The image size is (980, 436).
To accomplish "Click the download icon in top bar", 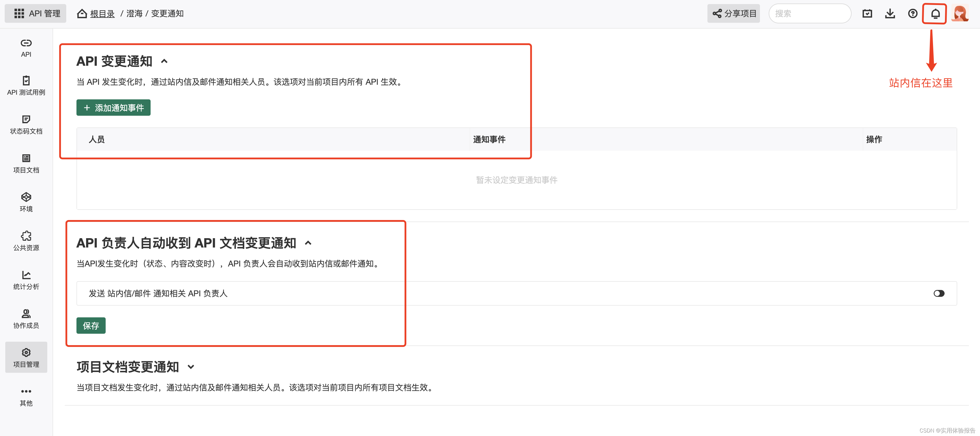I will point(890,14).
